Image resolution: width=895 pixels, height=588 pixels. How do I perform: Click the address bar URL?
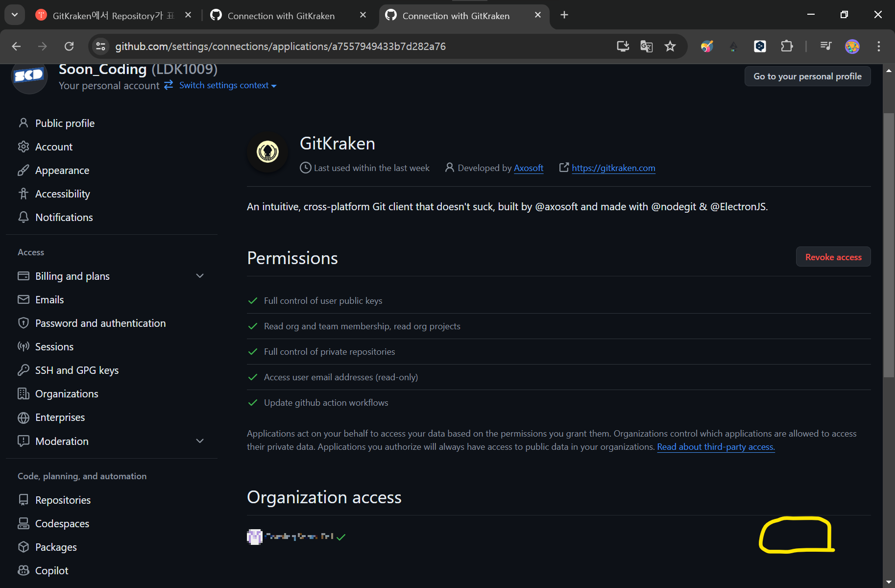click(x=280, y=46)
